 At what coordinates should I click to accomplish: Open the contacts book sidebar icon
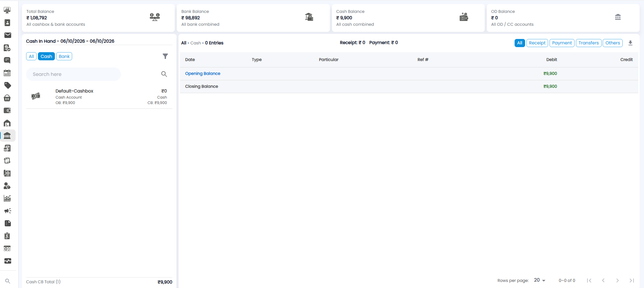pos(7,23)
